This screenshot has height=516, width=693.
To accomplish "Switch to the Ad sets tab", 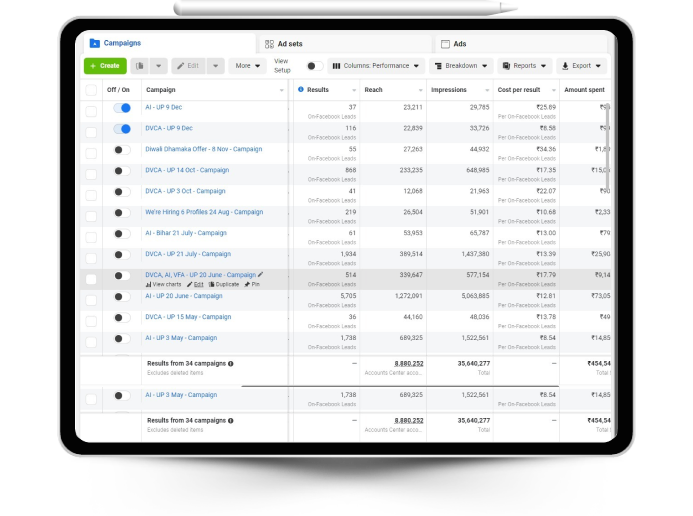I will click(290, 44).
